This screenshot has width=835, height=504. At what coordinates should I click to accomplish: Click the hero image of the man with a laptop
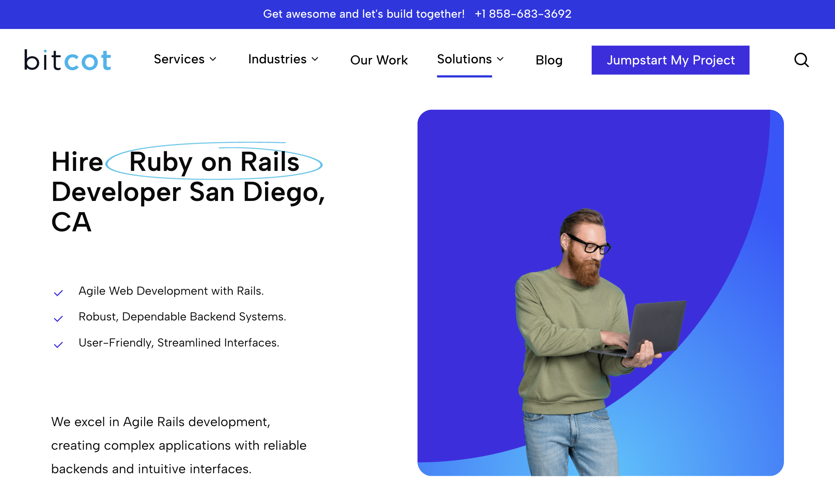tap(600, 293)
